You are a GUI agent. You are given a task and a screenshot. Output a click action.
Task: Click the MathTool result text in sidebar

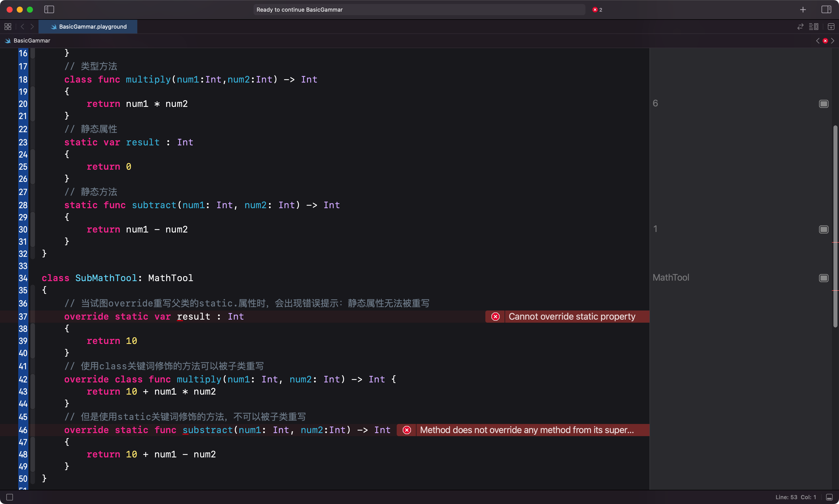click(671, 278)
